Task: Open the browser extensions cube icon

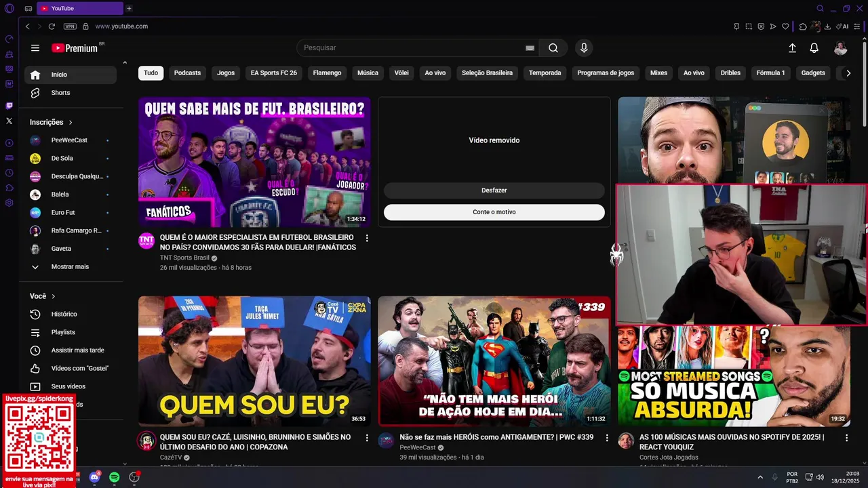Action: 803,26
